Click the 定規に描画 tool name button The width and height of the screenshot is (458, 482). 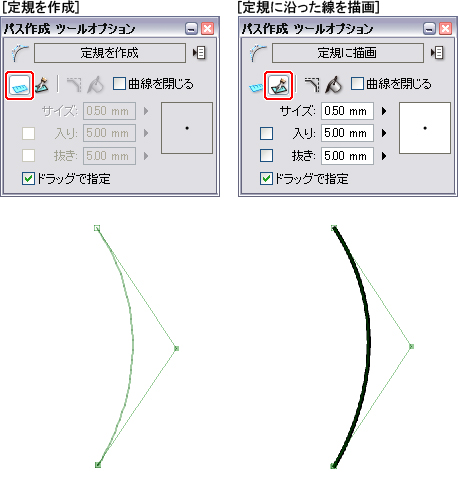coord(348,53)
